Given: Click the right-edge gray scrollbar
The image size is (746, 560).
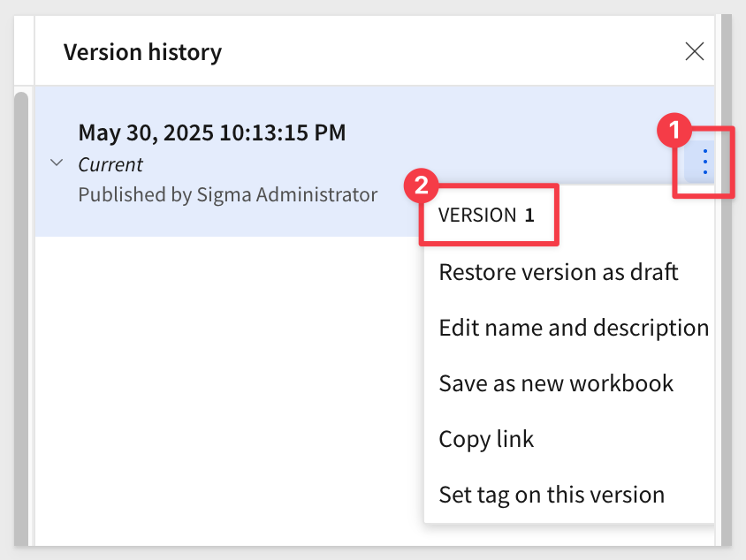Looking at the screenshot, I should (x=726, y=281).
